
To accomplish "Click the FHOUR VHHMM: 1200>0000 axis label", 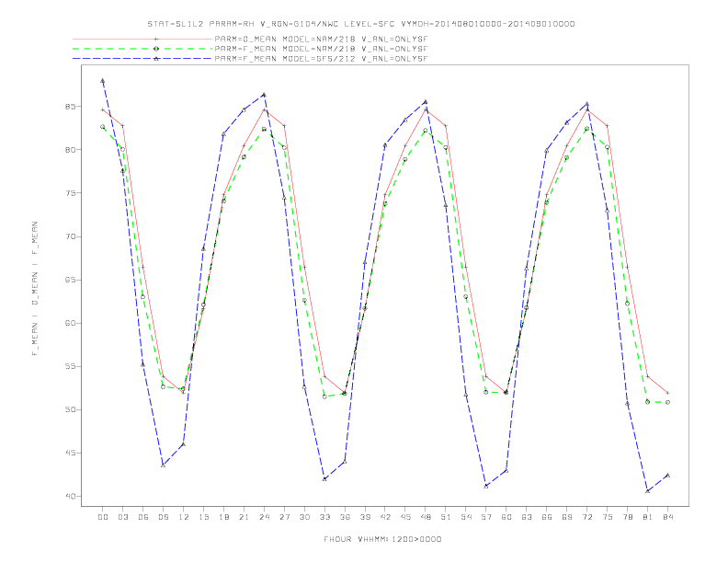I will [x=382, y=539].
